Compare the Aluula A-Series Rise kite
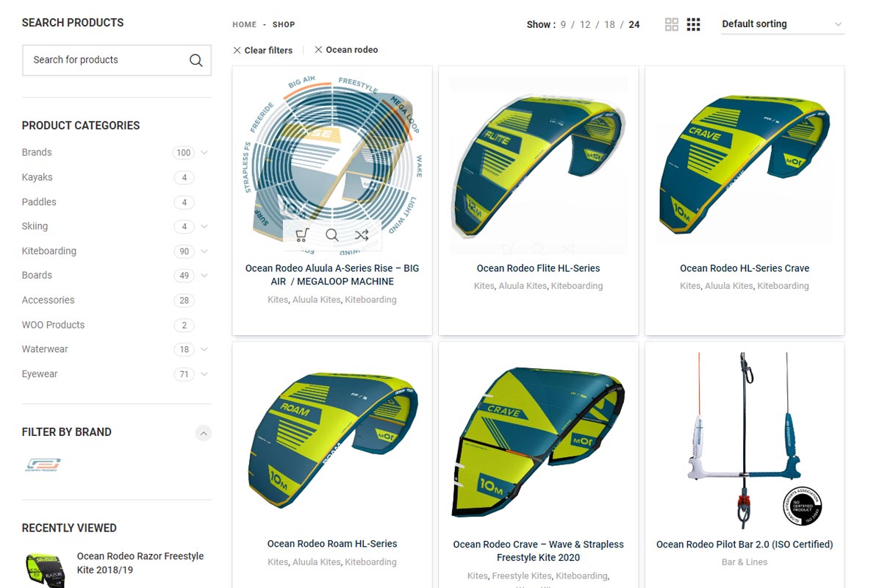882x588 pixels. point(362,235)
